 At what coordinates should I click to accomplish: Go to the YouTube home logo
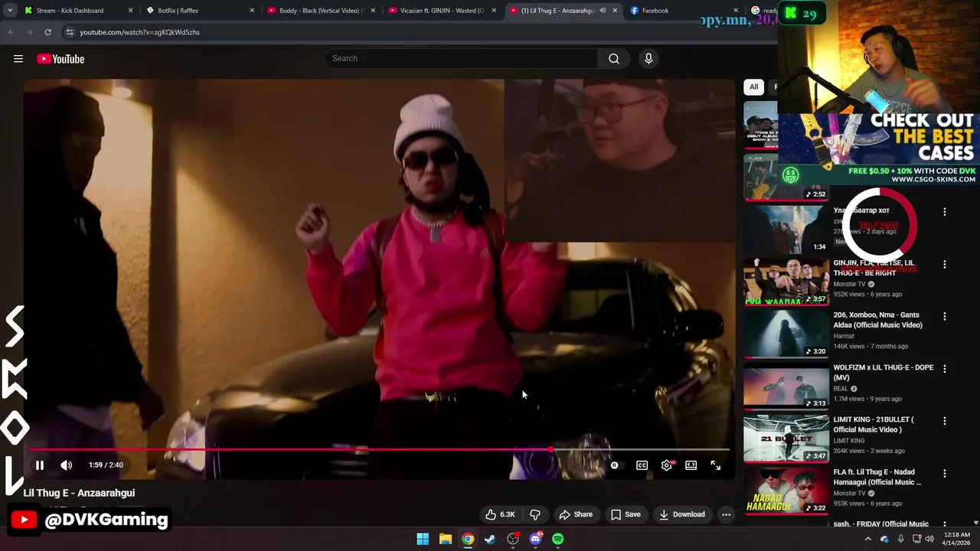tap(60, 59)
